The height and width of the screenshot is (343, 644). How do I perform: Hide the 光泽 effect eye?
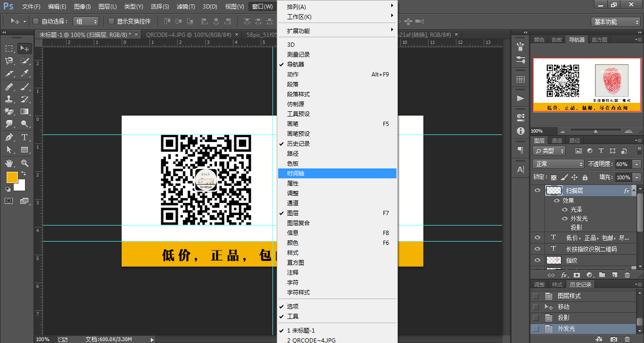pos(564,209)
